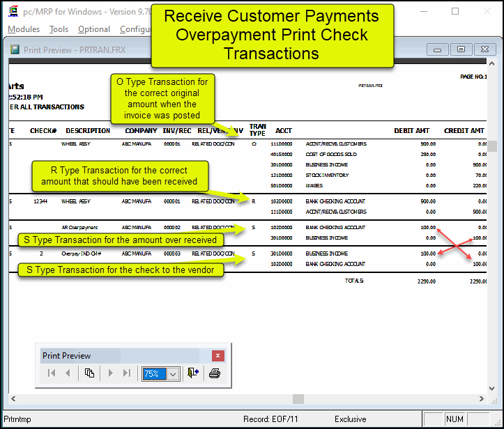The height and width of the screenshot is (429, 504).
Task: Open the Optional menu
Action: (94, 29)
